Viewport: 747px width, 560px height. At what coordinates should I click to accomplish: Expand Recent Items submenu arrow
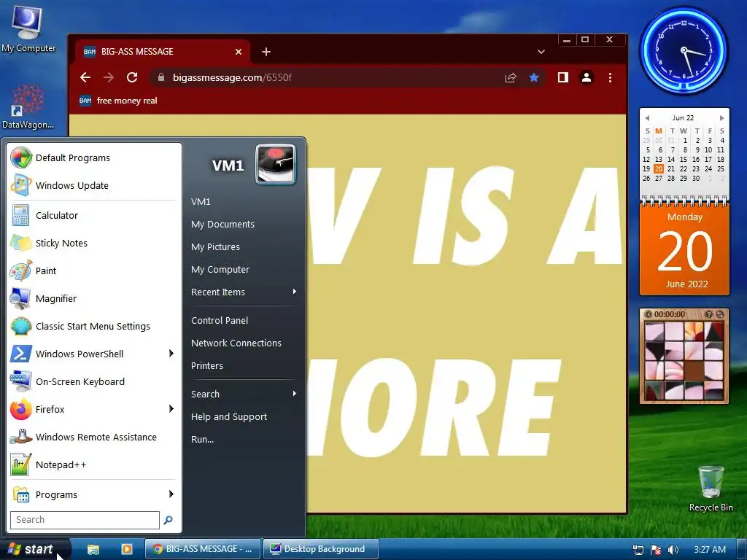(295, 292)
